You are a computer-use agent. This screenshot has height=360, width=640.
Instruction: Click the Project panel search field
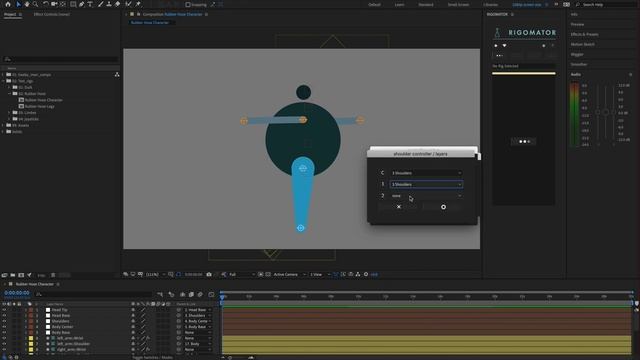[60, 59]
